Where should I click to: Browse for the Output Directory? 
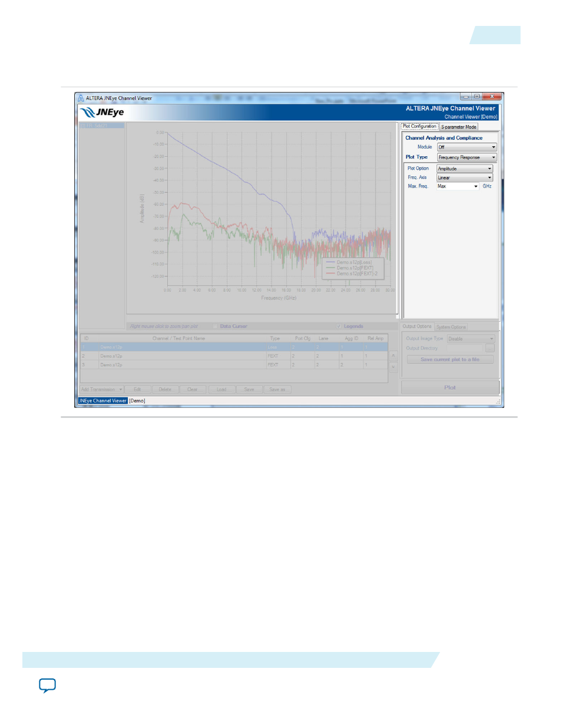coord(490,348)
